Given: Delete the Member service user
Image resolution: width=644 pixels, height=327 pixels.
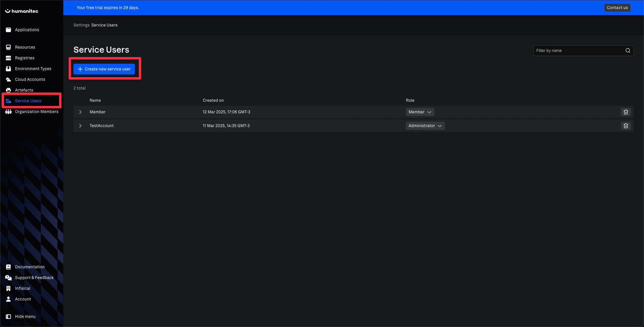Looking at the screenshot, I should pos(626,112).
